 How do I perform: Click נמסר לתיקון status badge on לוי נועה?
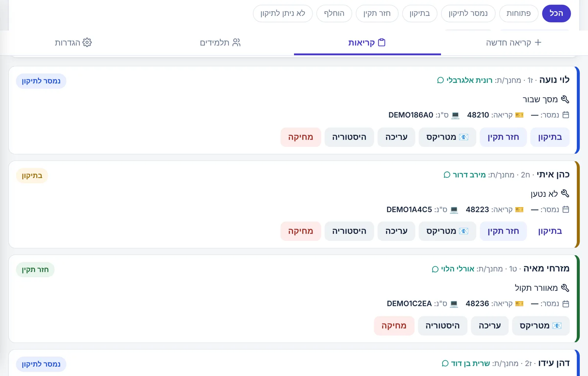(x=41, y=81)
